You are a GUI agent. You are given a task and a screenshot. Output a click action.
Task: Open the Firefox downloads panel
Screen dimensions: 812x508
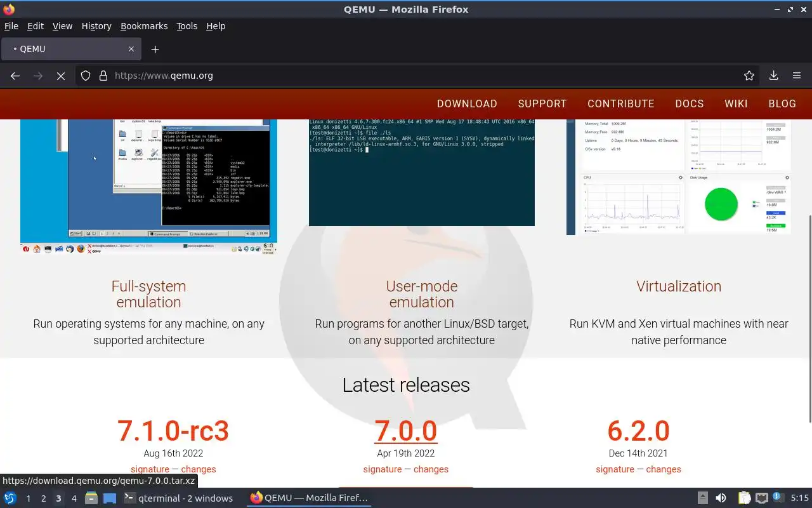click(x=774, y=76)
